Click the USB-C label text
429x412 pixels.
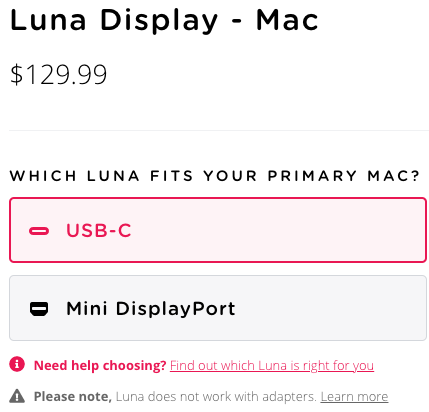tap(99, 230)
